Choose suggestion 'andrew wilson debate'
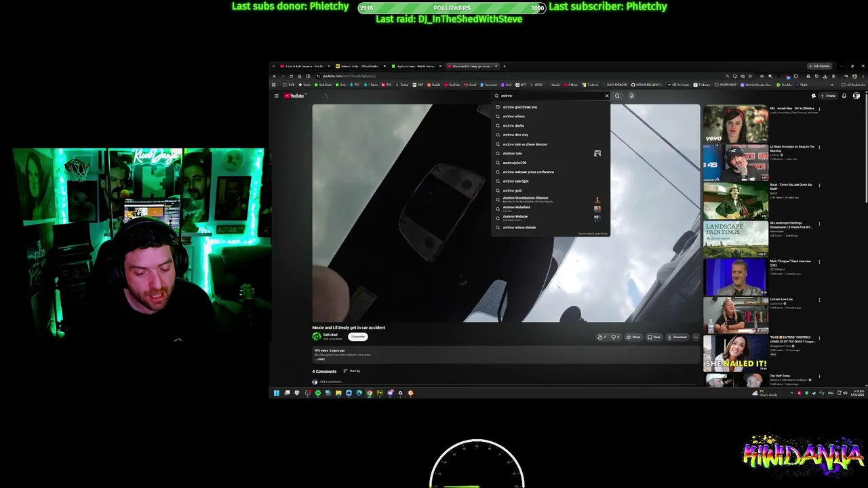868x488 pixels. pos(550,228)
